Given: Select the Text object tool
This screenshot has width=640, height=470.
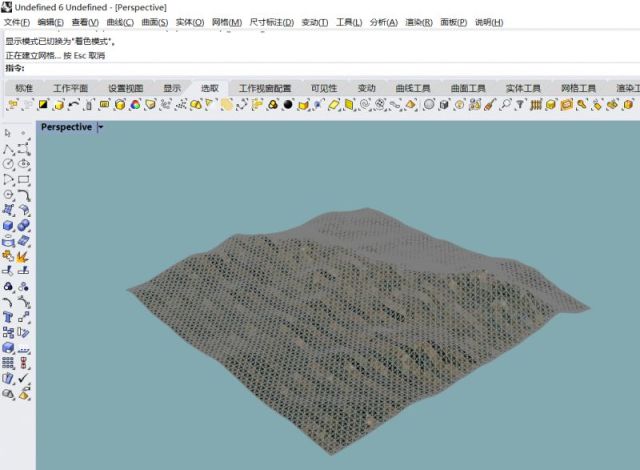Looking at the screenshot, I should click(8, 317).
